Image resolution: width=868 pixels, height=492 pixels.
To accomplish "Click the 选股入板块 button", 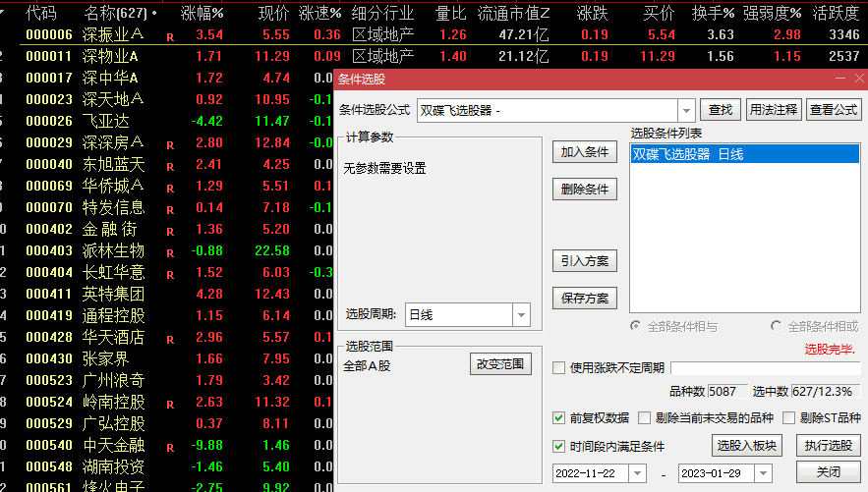I will pyautogui.click(x=747, y=445).
